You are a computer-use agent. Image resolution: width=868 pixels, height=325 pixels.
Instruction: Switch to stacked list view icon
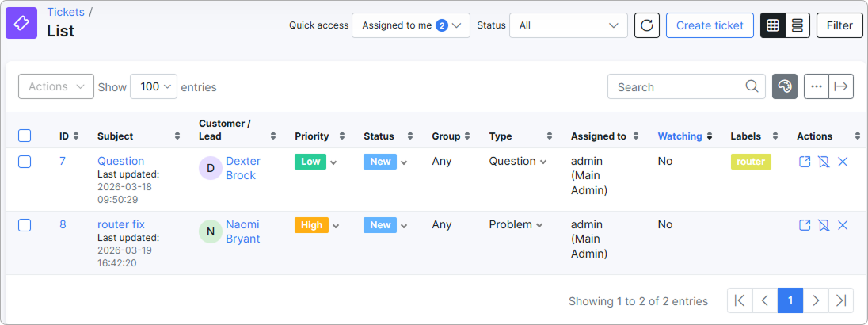click(798, 25)
